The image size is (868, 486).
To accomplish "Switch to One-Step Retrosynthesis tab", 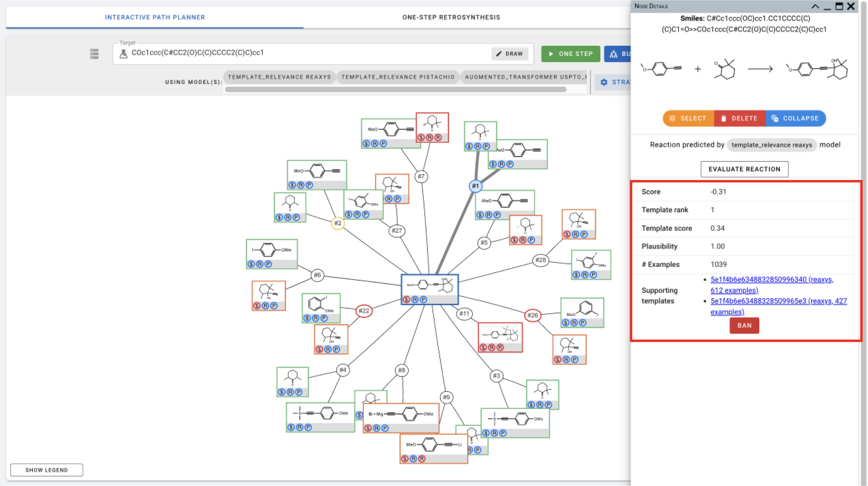I will (x=451, y=17).
